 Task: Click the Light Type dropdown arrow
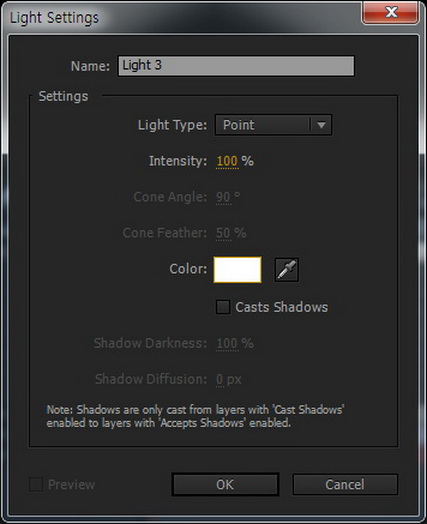pyautogui.click(x=321, y=125)
